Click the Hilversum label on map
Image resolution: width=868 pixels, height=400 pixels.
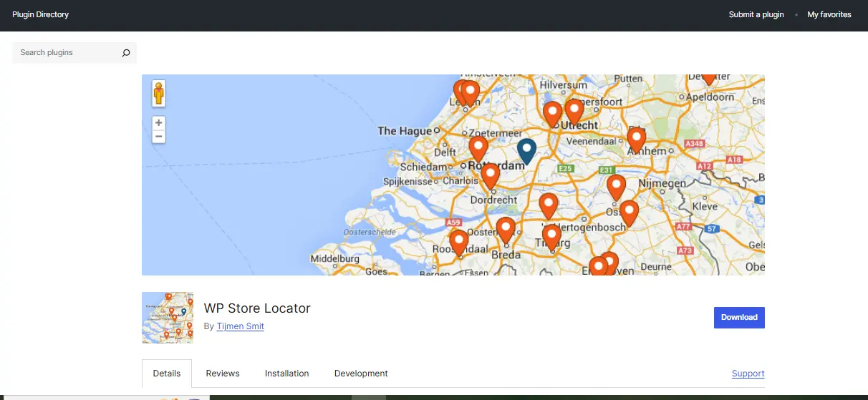click(x=564, y=84)
